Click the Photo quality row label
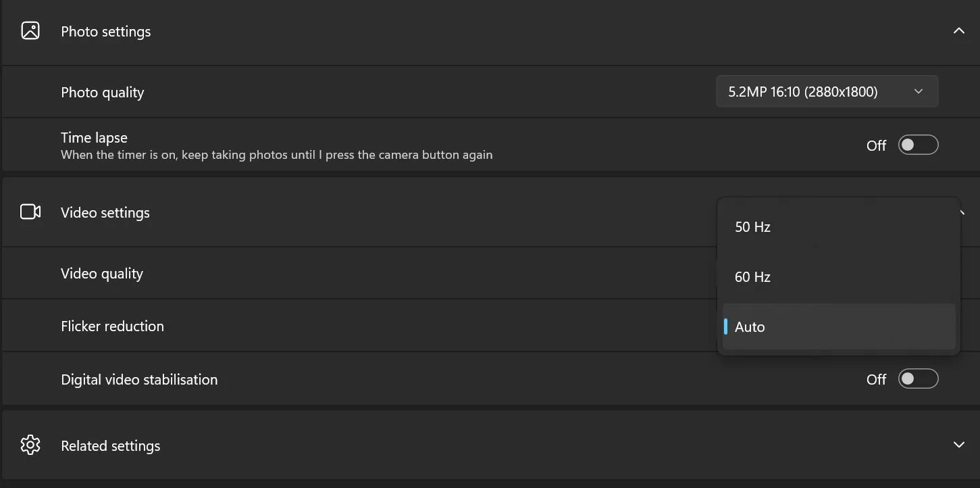Viewport: 980px width, 488px height. tap(103, 93)
